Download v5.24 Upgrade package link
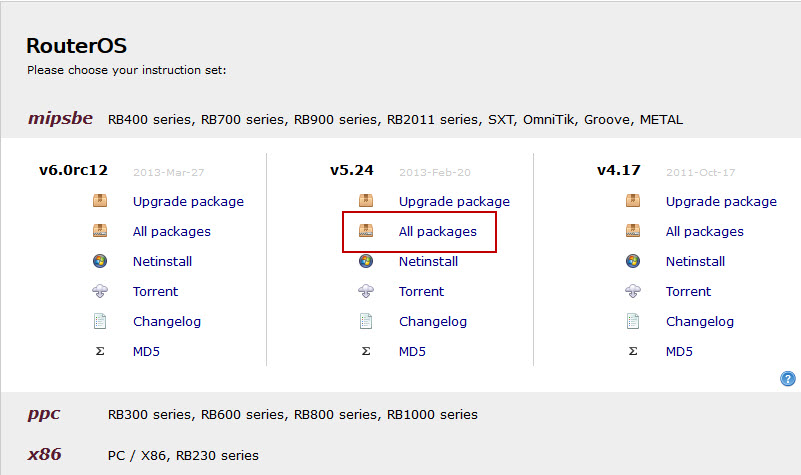This screenshot has height=475, width=801. [x=455, y=202]
